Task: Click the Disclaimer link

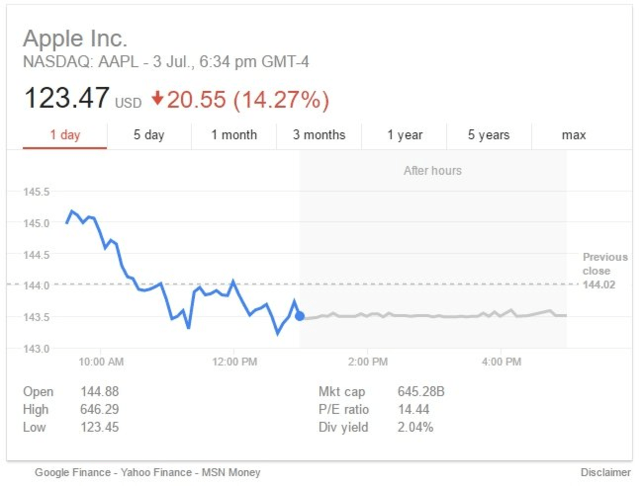Action: click(x=605, y=472)
